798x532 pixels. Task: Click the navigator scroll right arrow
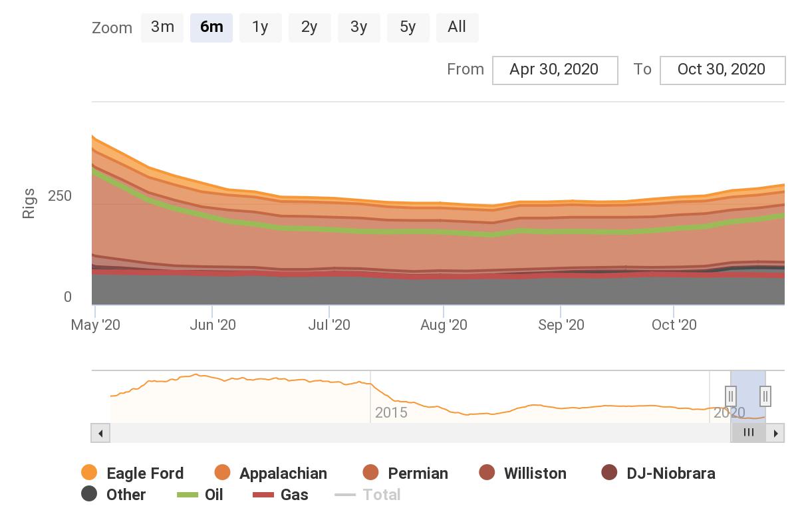tap(775, 433)
